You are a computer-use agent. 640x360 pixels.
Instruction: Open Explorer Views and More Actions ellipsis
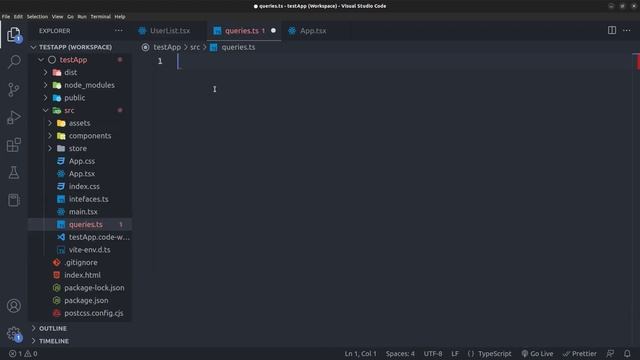(119, 31)
